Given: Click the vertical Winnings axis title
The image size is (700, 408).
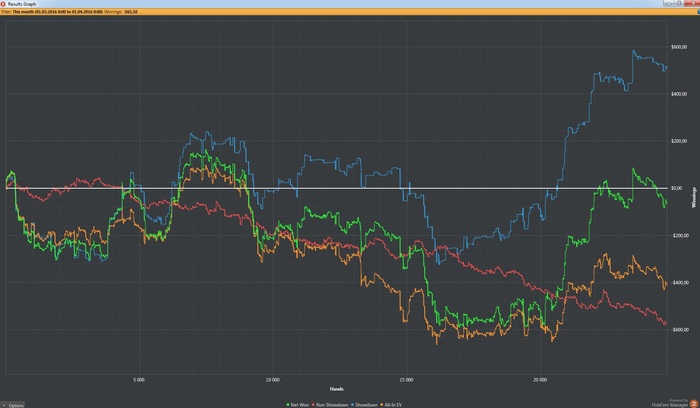Looking at the screenshot, I should 694,197.
